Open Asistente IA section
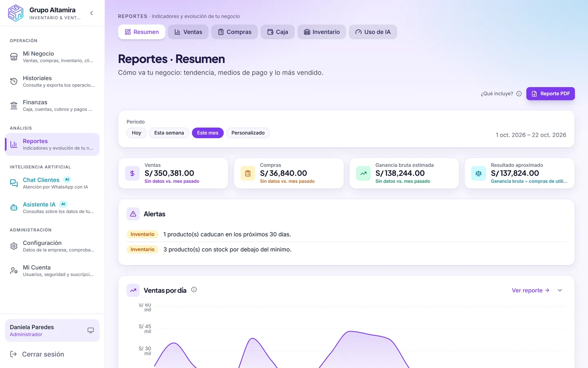Image resolution: width=588 pixels, height=368 pixels. point(52,208)
